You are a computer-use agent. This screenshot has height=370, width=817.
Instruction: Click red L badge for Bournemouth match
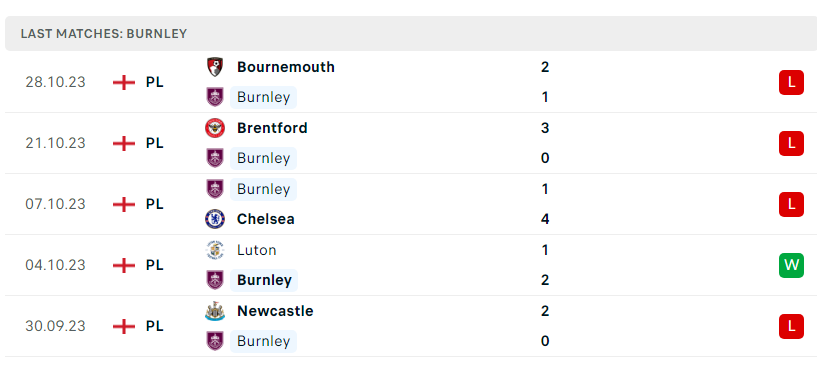pos(791,82)
